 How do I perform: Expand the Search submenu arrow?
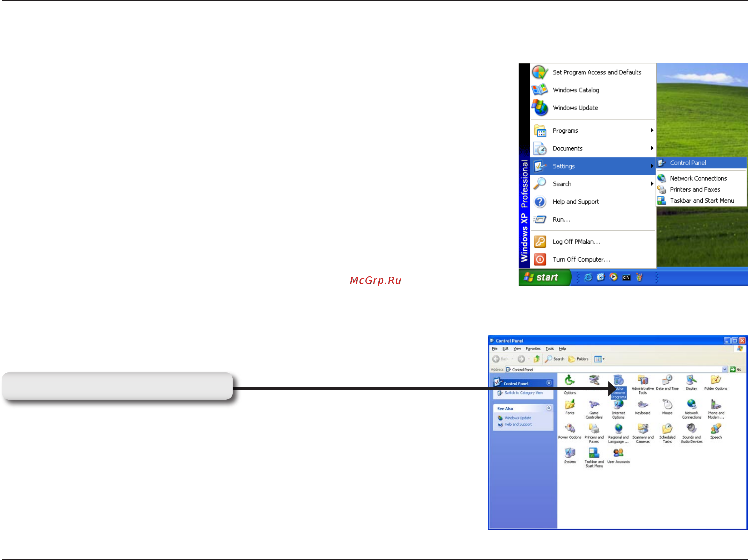652,184
